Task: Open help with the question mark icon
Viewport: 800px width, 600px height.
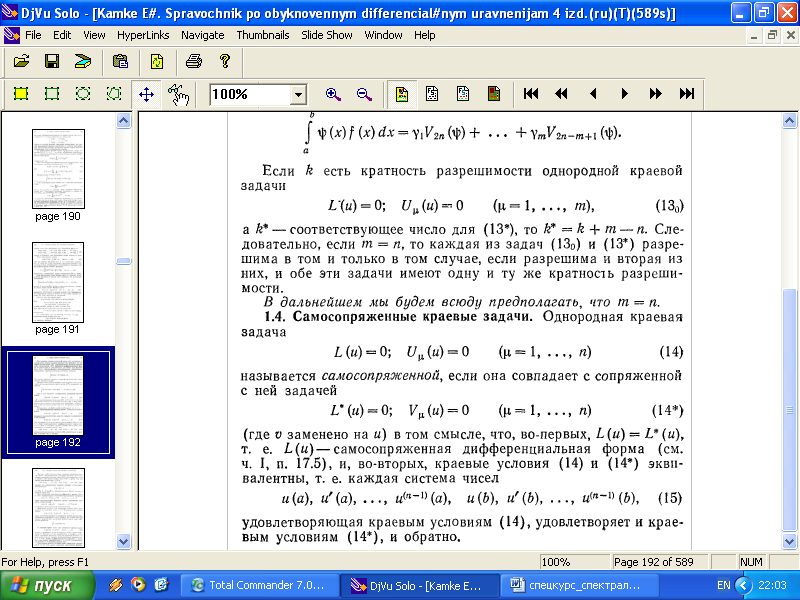Action: coord(224,62)
